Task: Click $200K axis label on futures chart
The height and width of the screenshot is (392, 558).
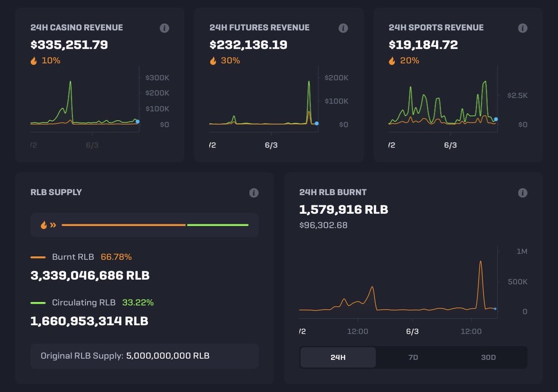Action: [336, 78]
